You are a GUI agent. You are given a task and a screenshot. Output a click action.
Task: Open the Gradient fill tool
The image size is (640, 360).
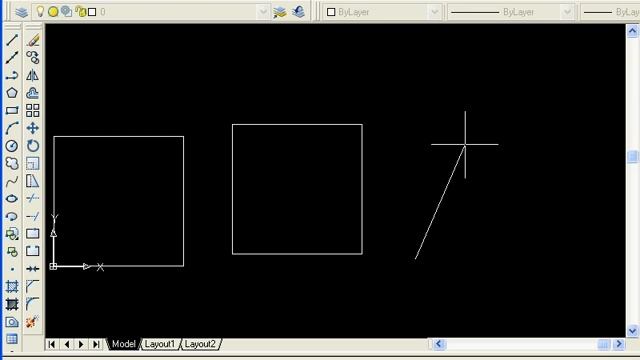pos(12,304)
